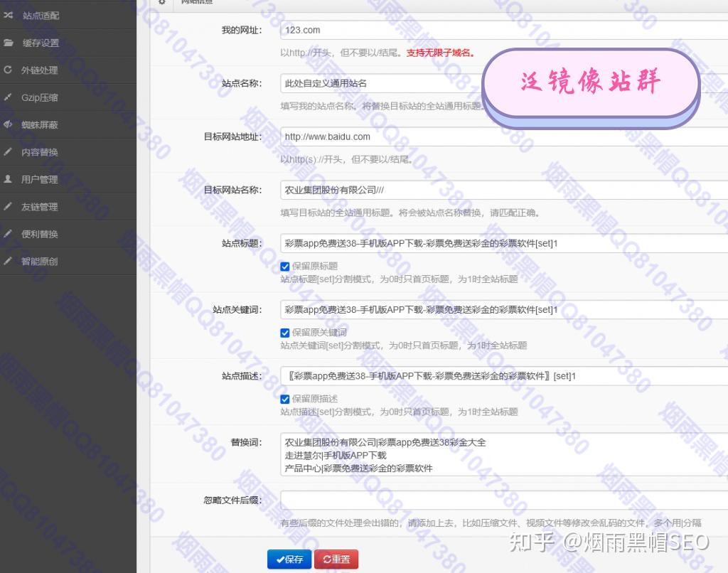Screen dimensions: 728x573
Task: Click the user icon beside 用户管理
Action: point(7,179)
